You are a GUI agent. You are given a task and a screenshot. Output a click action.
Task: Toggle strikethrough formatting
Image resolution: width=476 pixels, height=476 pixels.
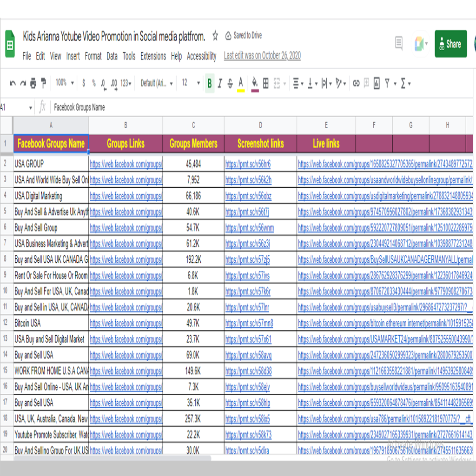pos(230,83)
